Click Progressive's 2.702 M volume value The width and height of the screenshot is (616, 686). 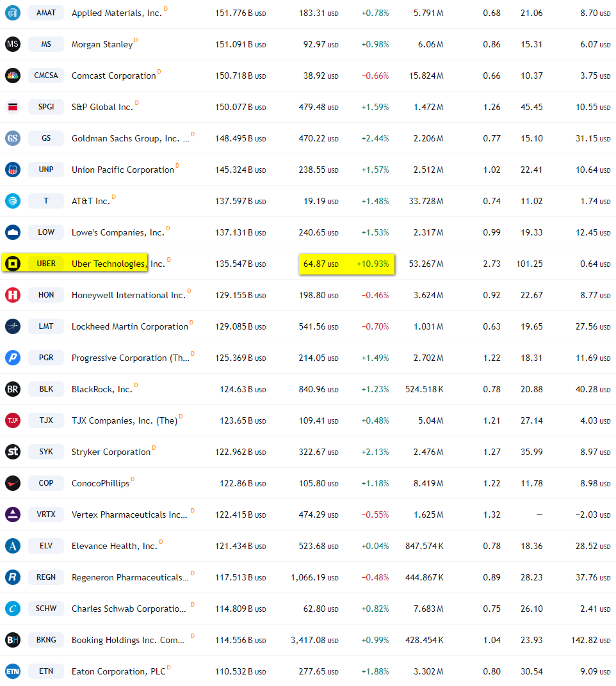(428, 358)
